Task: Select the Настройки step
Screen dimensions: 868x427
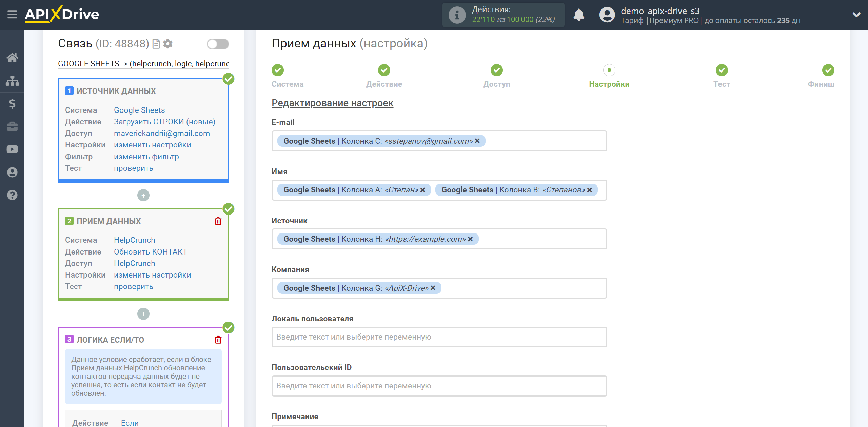Action: (x=609, y=70)
